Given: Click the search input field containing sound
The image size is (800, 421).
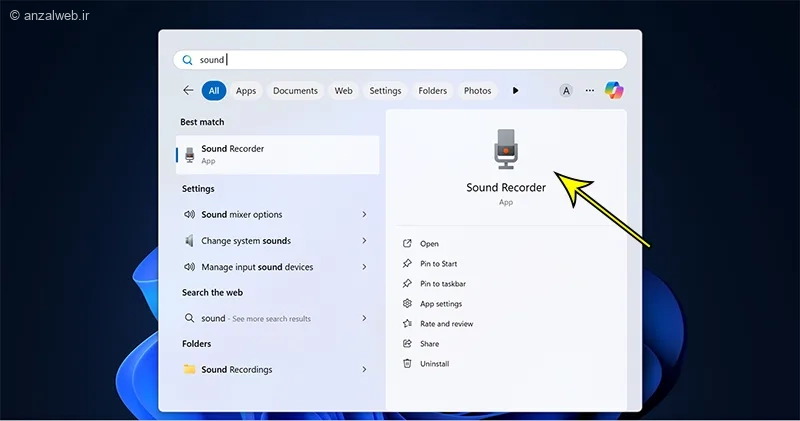Looking at the screenshot, I should tap(400, 60).
